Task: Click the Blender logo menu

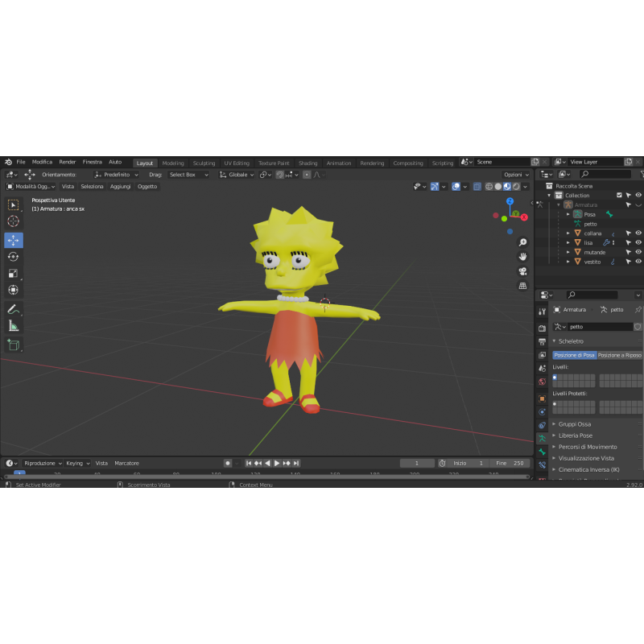Action: click(x=8, y=162)
